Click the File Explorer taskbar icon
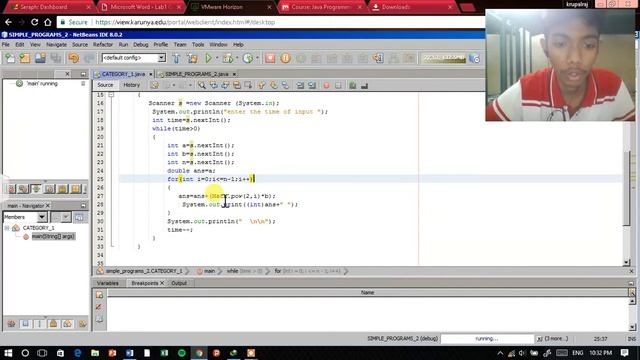The height and width of the screenshot is (360, 640). point(95,353)
